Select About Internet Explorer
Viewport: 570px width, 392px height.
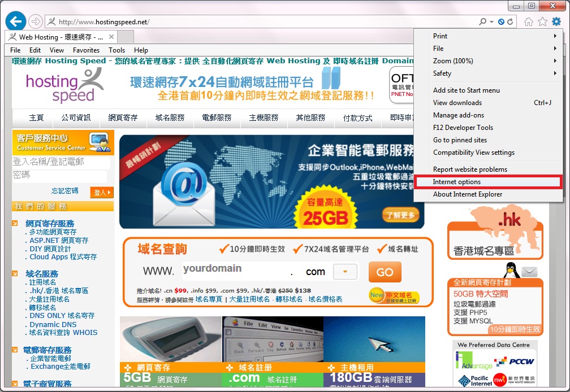pyautogui.click(x=489, y=194)
